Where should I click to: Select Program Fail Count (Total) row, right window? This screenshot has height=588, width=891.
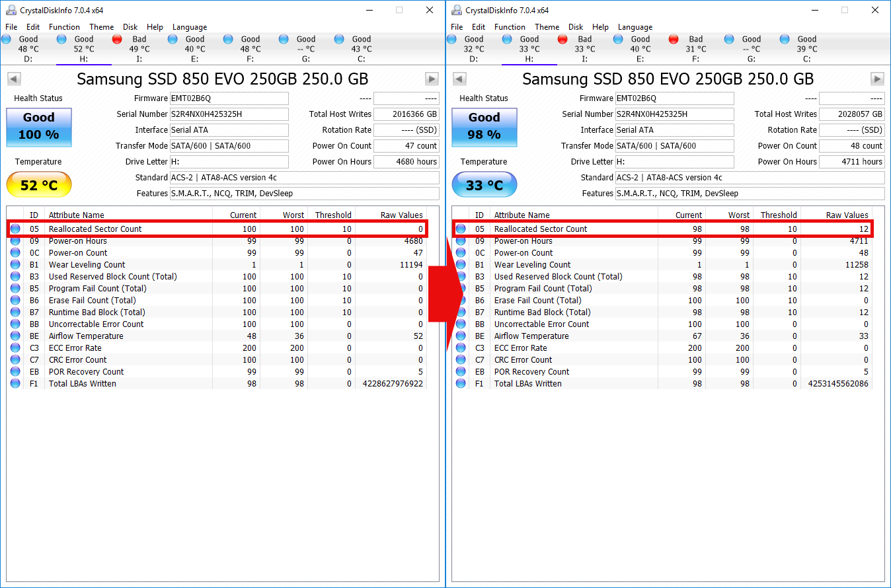tap(662, 289)
